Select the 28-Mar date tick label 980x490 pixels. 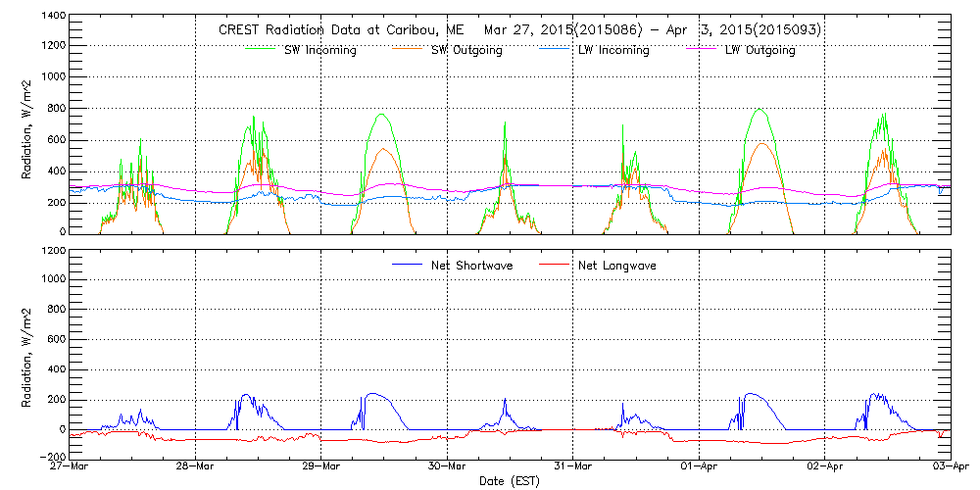(196, 467)
